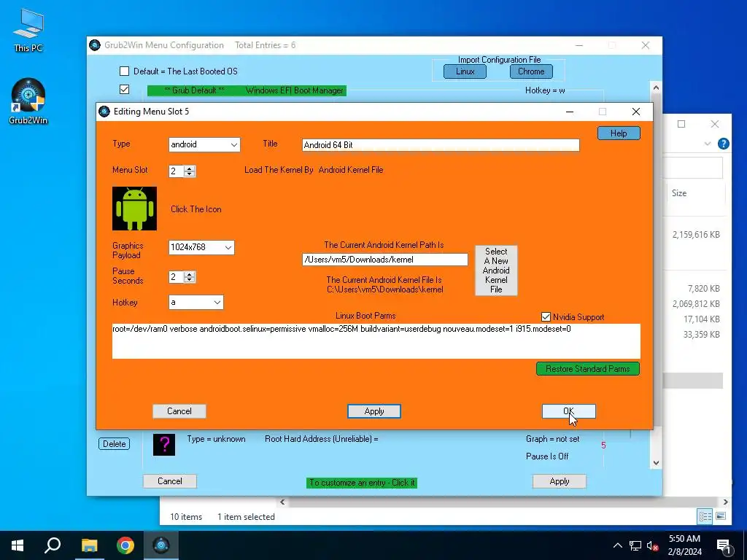Launch Chrome from taskbar
Screen dimensions: 747x560
tap(125, 545)
